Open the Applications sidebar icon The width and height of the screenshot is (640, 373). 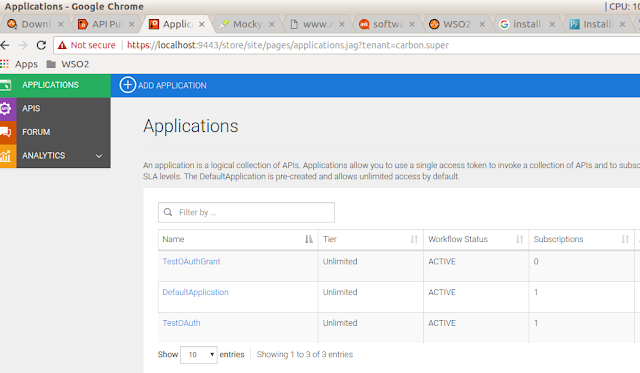pyautogui.click(x=6, y=85)
